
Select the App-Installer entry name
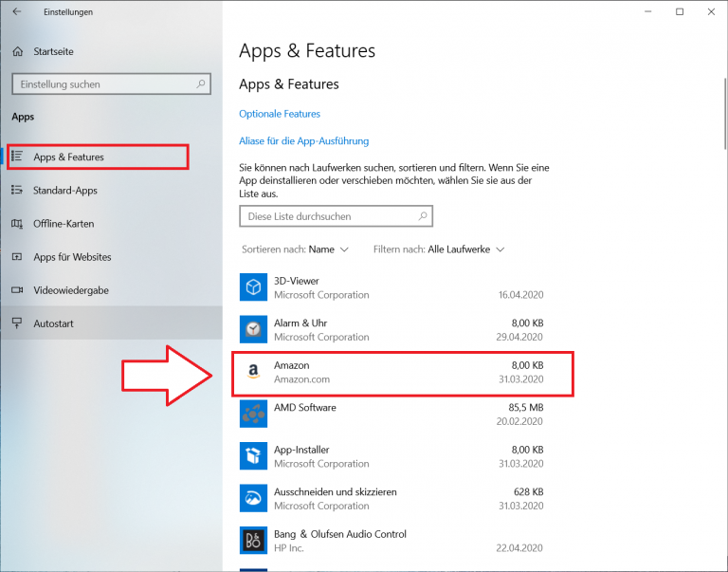tap(301, 450)
